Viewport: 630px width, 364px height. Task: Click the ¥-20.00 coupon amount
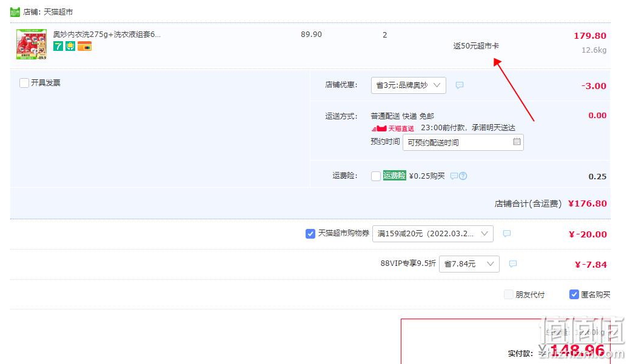click(x=588, y=234)
